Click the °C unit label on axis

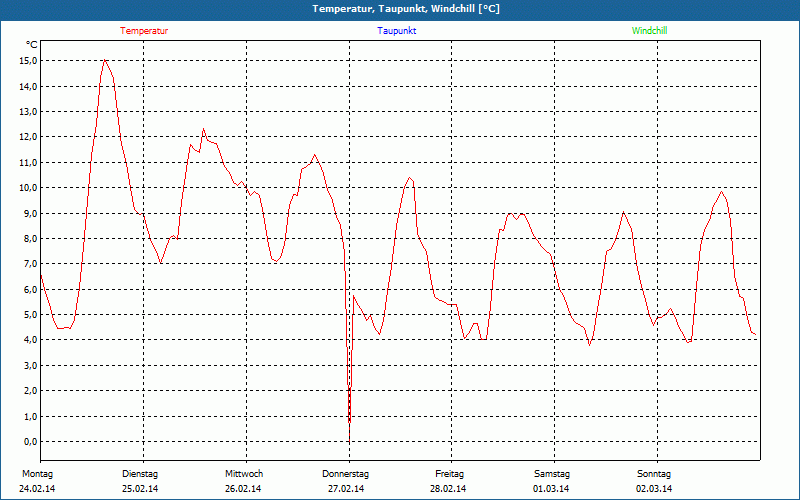coord(32,45)
